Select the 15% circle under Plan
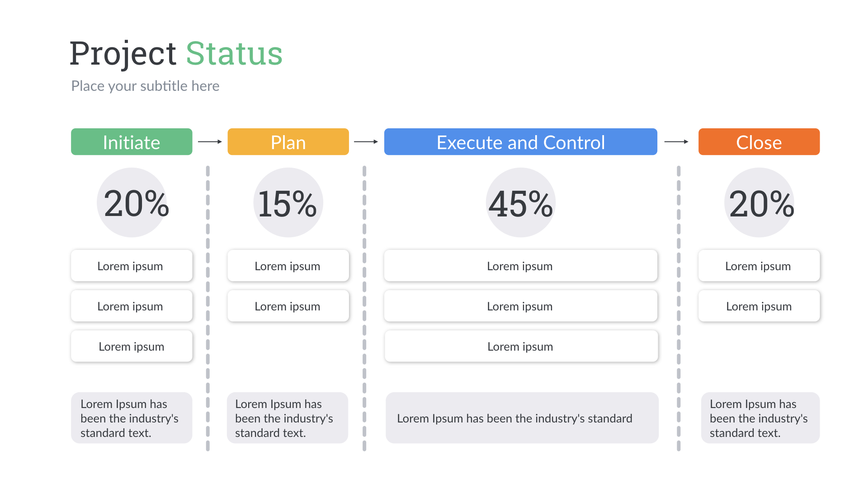868x488 pixels. pyautogui.click(x=288, y=202)
